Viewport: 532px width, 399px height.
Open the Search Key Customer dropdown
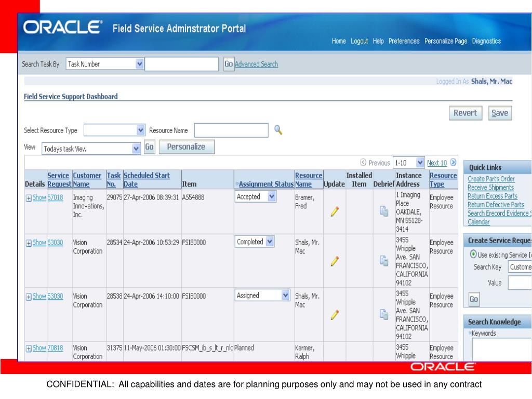tap(520, 267)
